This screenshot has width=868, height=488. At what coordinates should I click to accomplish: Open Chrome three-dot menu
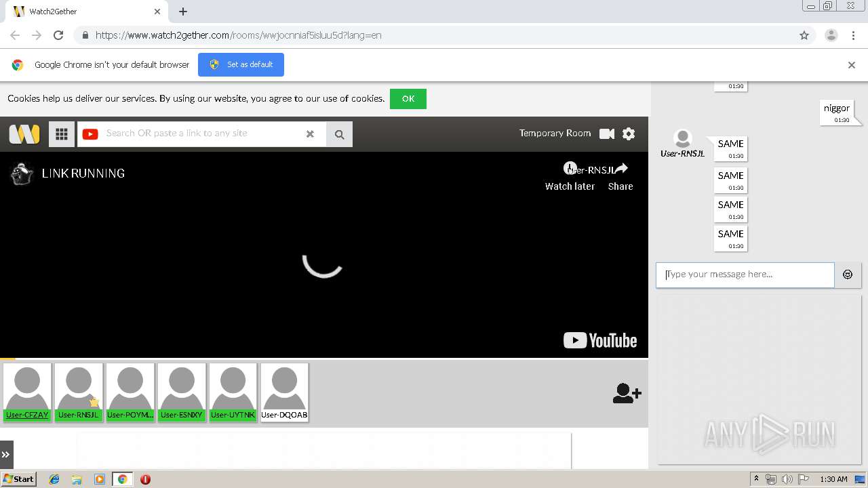[853, 35]
